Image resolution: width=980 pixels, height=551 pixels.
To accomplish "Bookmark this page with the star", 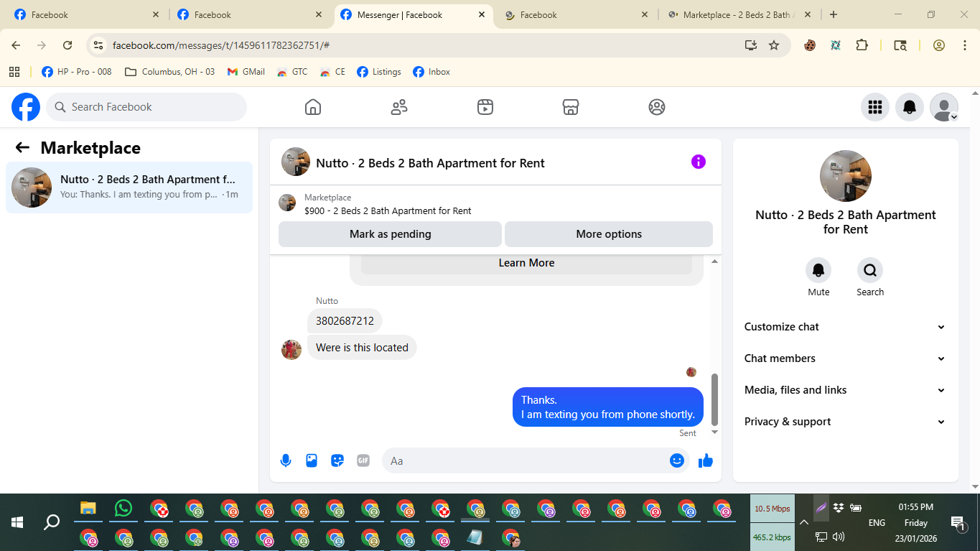I will (x=774, y=45).
